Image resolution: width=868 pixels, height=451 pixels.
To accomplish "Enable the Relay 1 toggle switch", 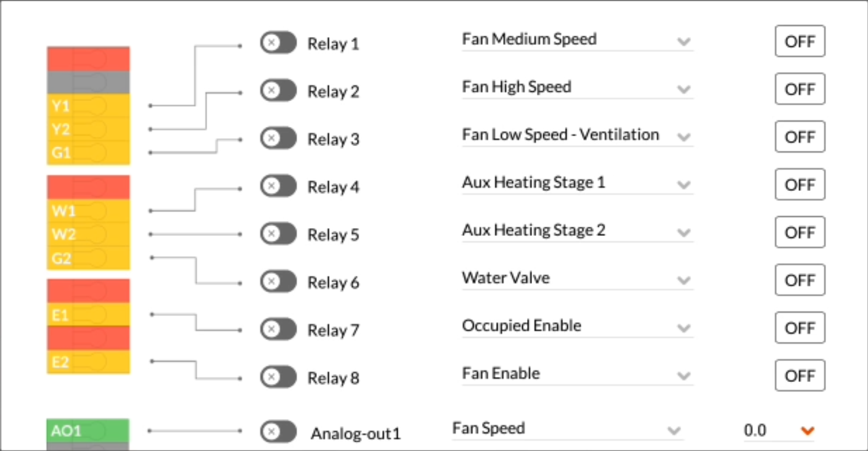I will [278, 43].
